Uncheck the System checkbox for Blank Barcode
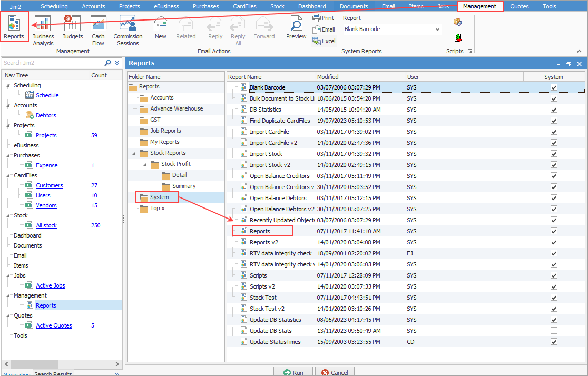This screenshot has width=588, height=376. click(x=554, y=87)
